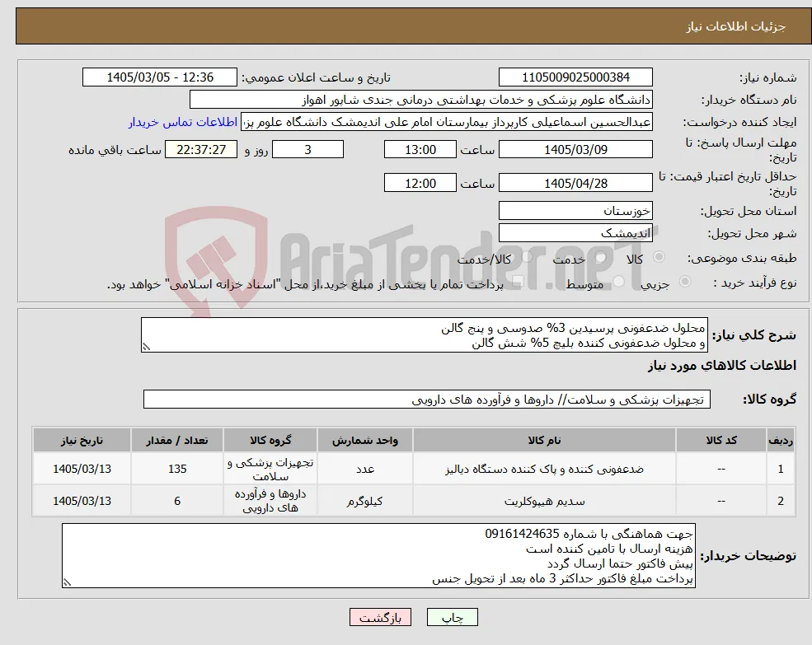This screenshot has height=645, width=812.
Task: Select the خدمت radio button
Action: [x=601, y=257]
